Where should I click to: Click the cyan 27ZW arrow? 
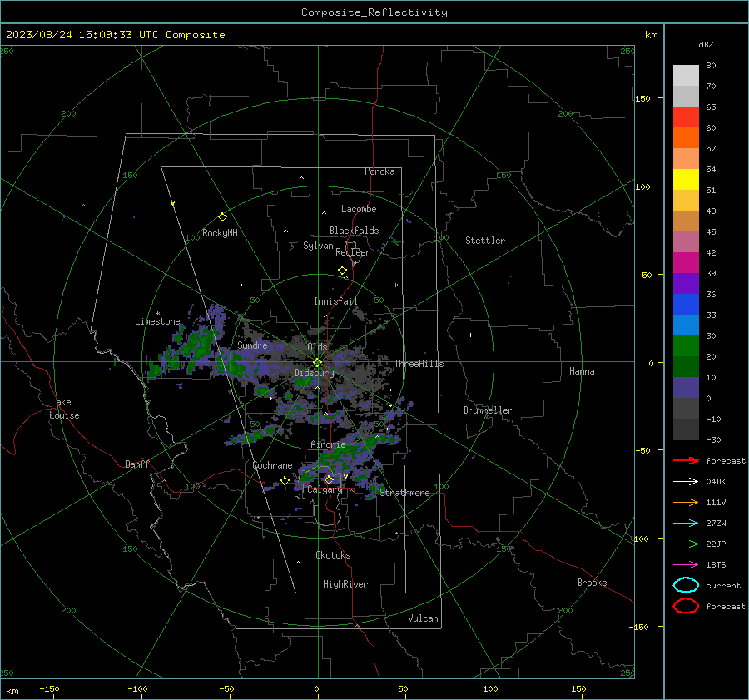click(686, 524)
